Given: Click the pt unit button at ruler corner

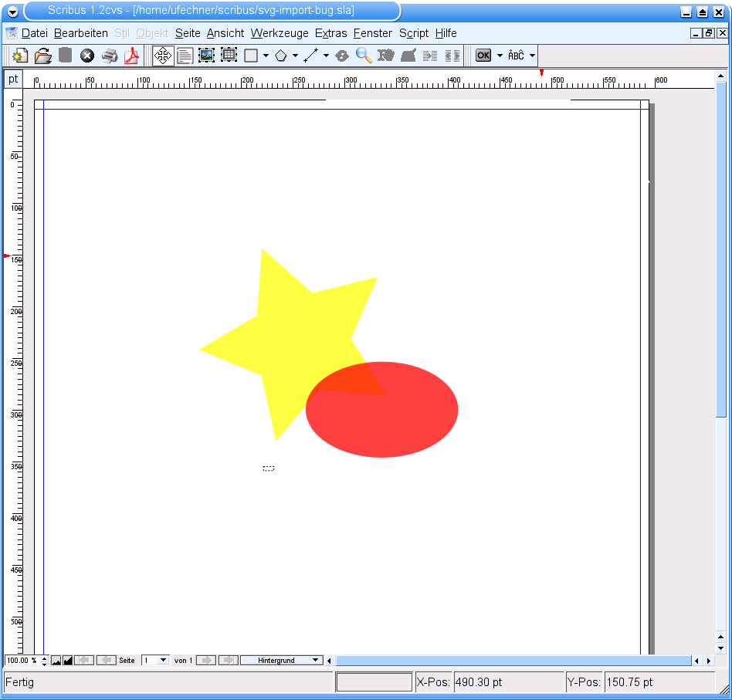Looking at the screenshot, I should pos(13,79).
